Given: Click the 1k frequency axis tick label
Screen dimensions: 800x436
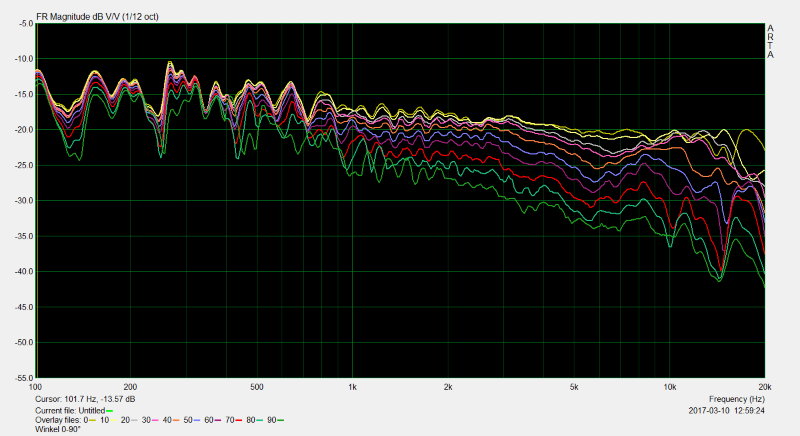Looking at the screenshot, I should pyautogui.click(x=352, y=386).
